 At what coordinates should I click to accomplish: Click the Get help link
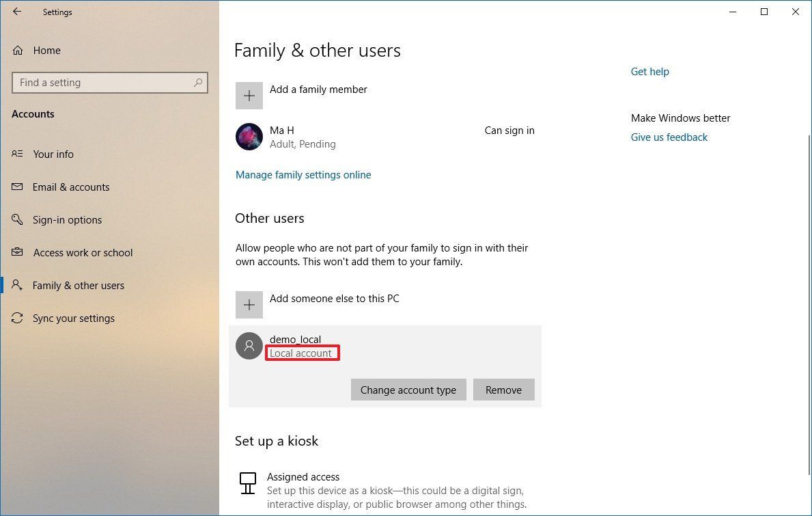649,71
